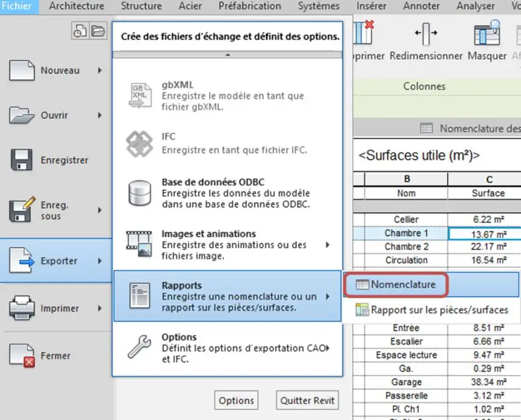This screenshot has width=521, height=420.
Task: Click the schedule icon beside Nomenclature des title
Action: click(427, 128)
